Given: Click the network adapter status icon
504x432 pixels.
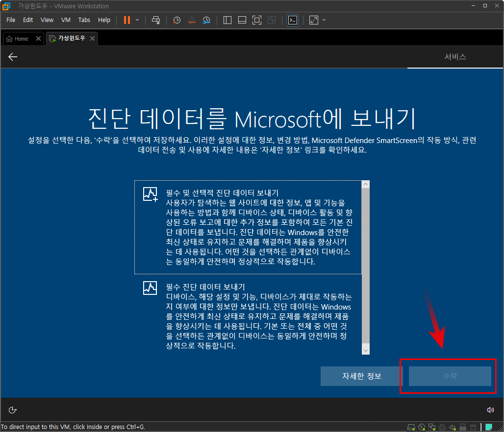Looking at the screenshot, I should 432,427.
